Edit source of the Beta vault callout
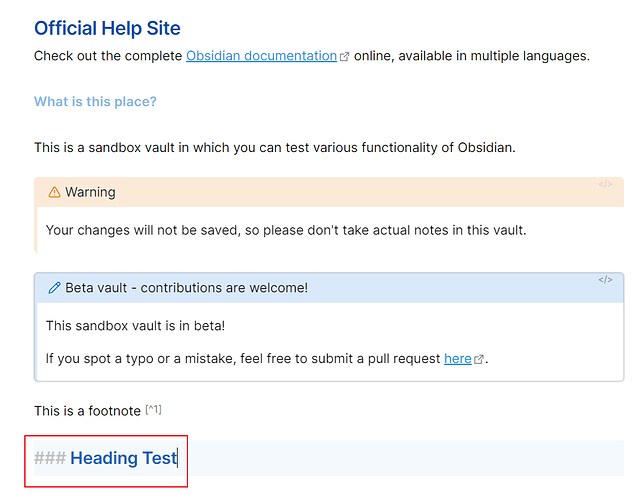 605,280
